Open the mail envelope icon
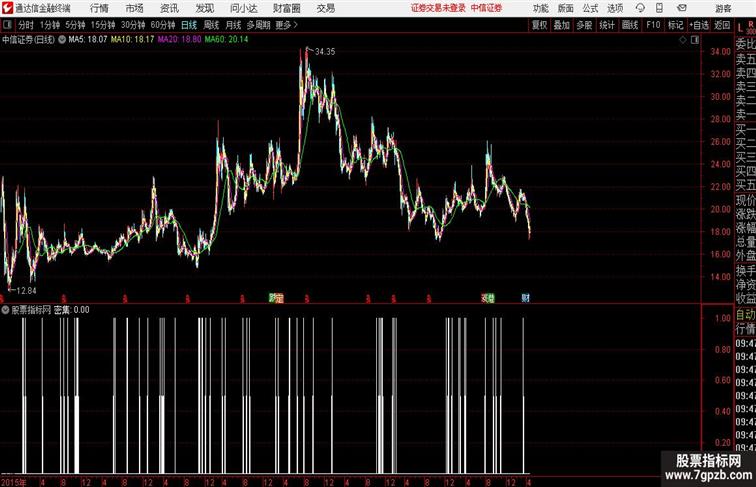The width and height of the screenshot is (756, 487). tap(682, 8)
